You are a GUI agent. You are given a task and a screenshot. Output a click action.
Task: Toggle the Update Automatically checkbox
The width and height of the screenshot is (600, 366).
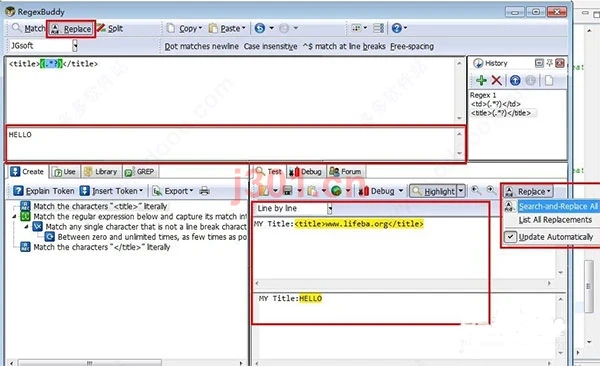point(510,237)
